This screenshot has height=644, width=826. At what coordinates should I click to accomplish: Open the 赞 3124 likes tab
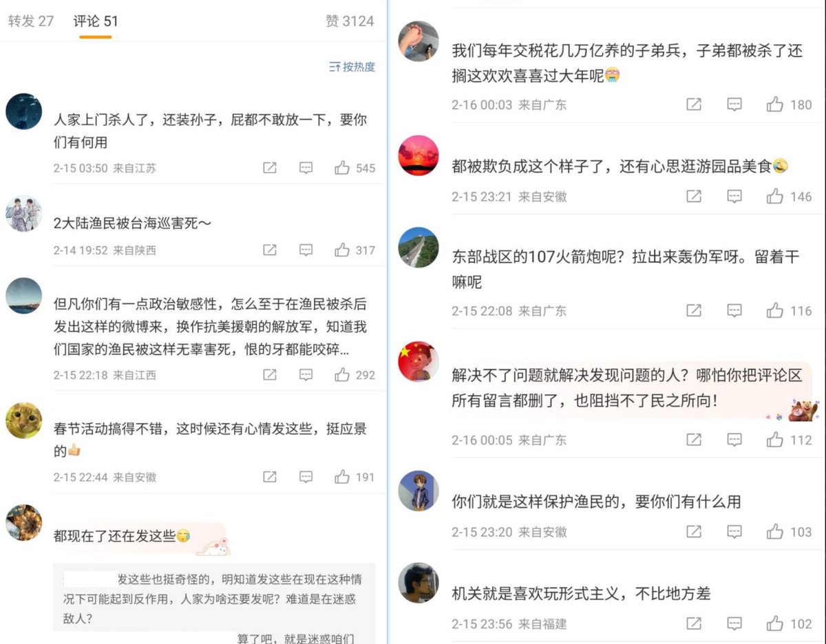click(350, 21)
